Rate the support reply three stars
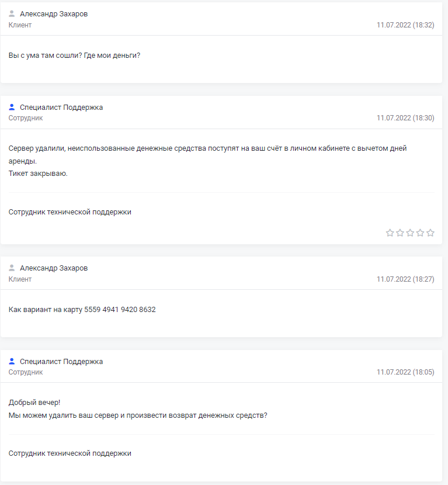 [x=410, y=233]
